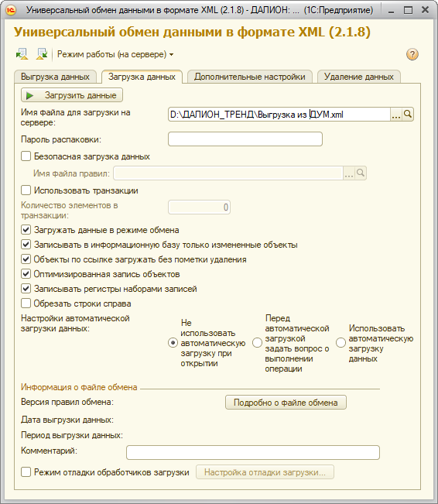The width and height of the screenshot is (438, 504).
Task: Click the Комментарий text field
Action: (x=253, y=453)
